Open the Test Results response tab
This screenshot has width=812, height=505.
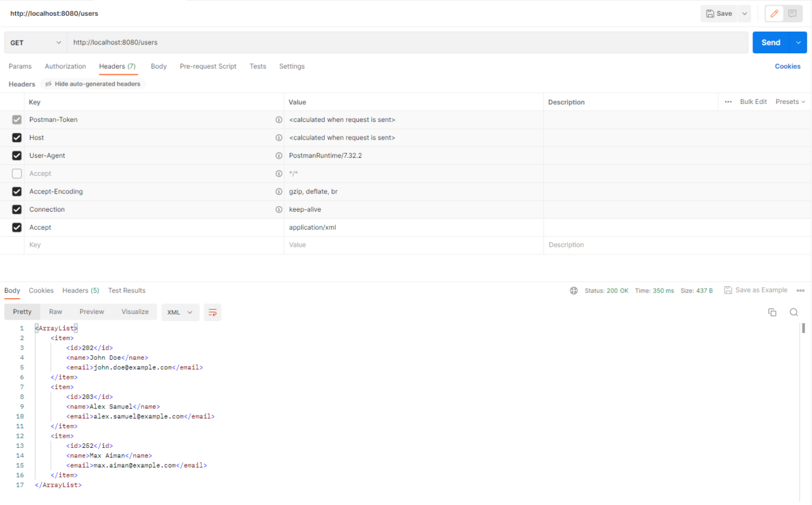click(126, 290)
